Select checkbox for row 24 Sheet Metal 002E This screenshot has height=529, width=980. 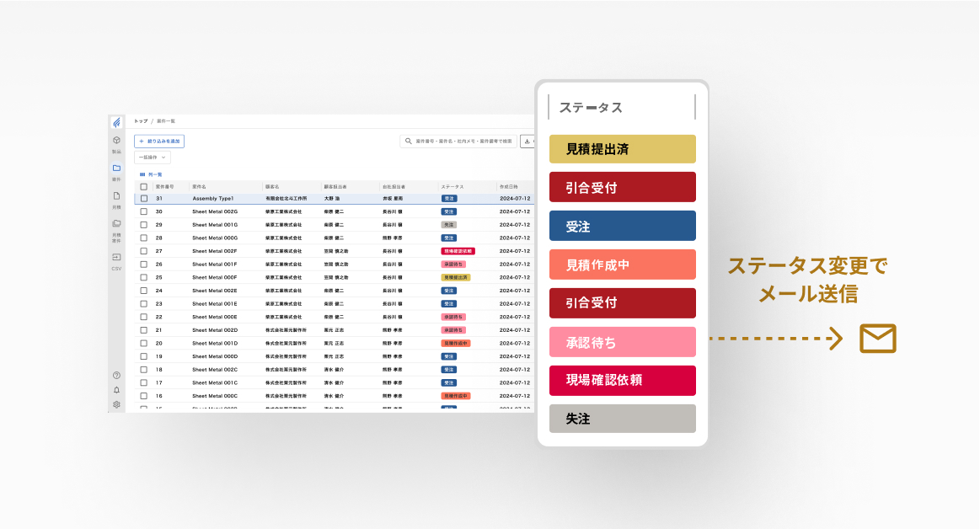144,291
